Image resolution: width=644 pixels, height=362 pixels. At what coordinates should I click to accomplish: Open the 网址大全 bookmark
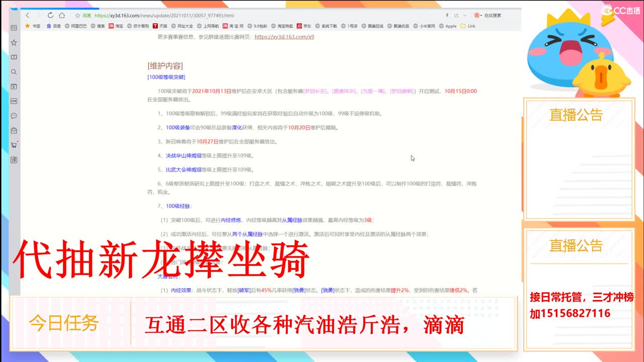click(182, 26)
